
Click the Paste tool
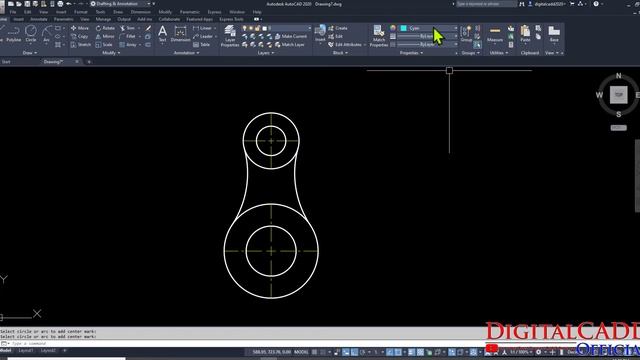click(525, 34)
